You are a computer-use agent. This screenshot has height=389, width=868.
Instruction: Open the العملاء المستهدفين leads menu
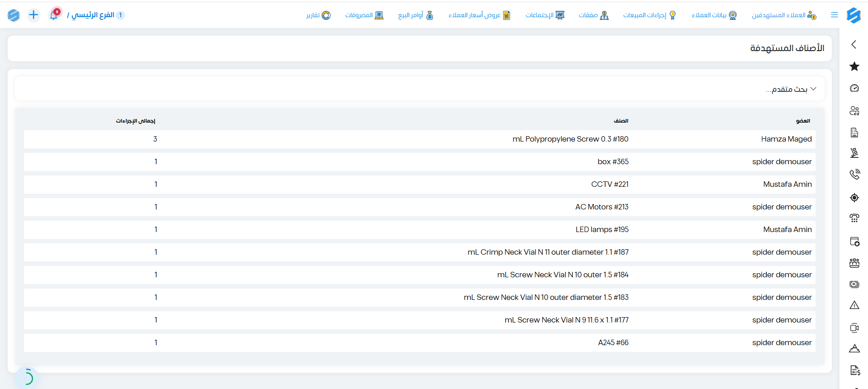[x=784, y=15]
